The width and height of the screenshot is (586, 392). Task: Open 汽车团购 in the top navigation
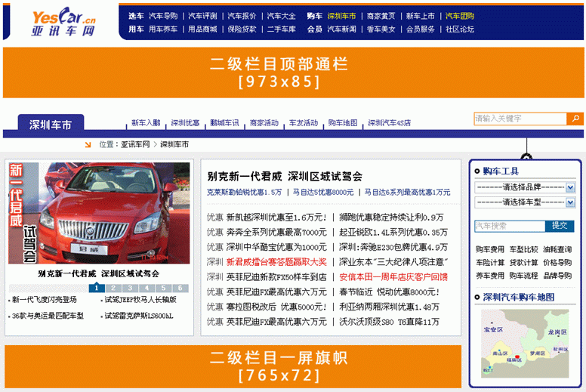pos(459,16)
